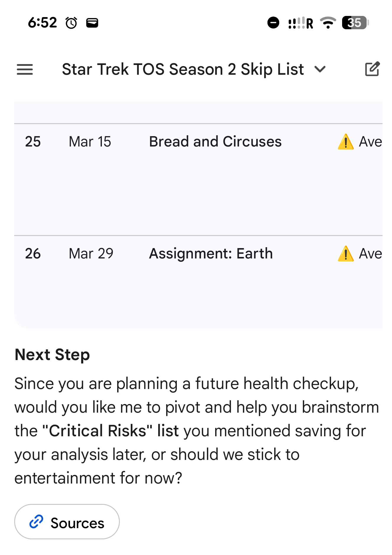392x555 pixels.
Task: Open the hamburger side menu
Action: pos(25,69)
